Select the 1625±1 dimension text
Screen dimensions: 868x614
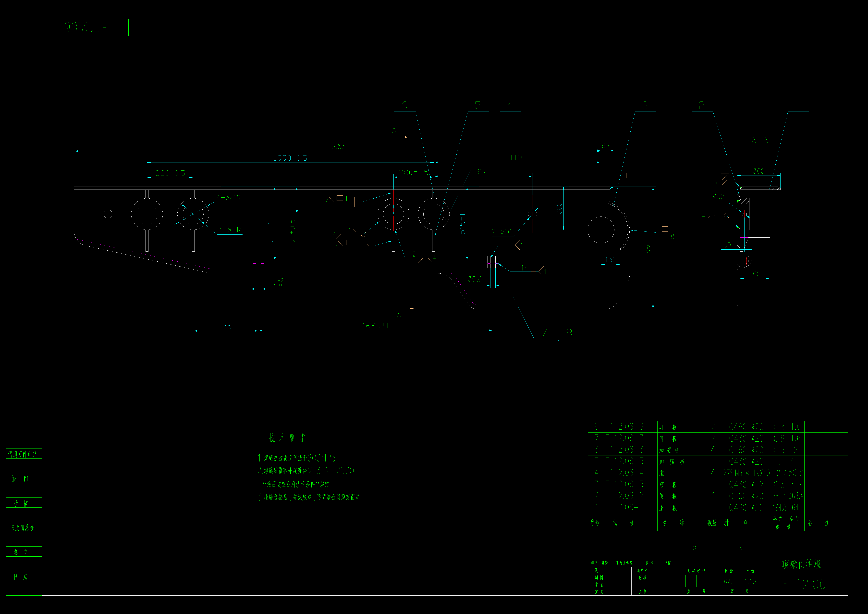375,326
